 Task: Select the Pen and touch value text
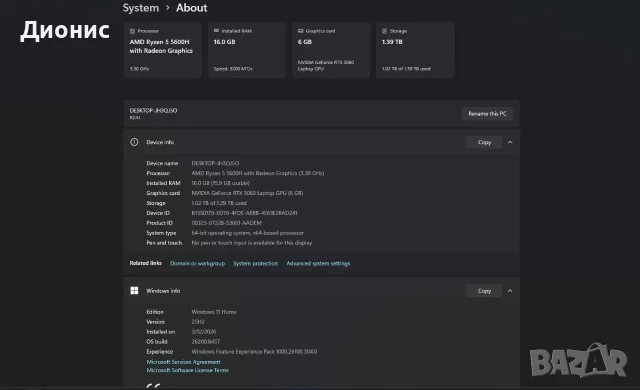[x=252, y=243]
